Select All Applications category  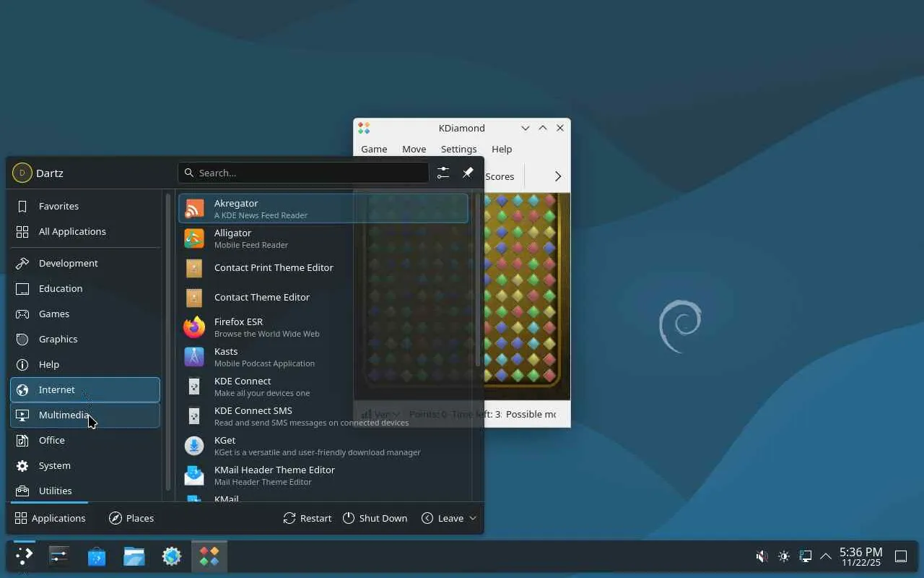(85, 231)
